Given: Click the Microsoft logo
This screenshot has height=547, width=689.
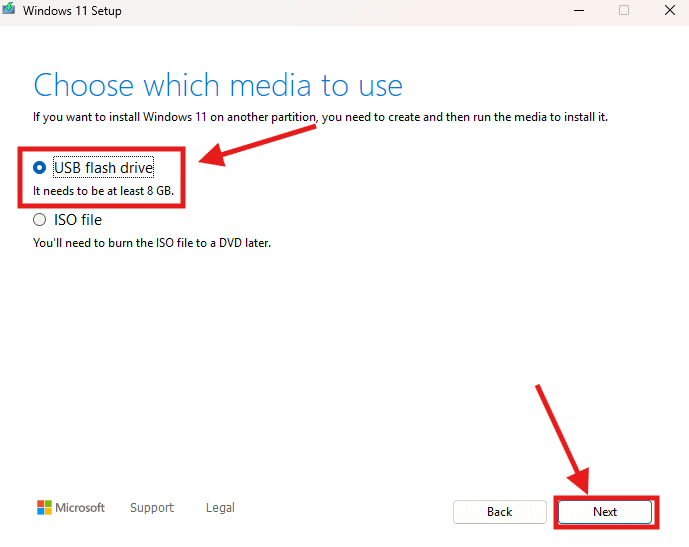Looking at the screenshot, I should (71, 508).
